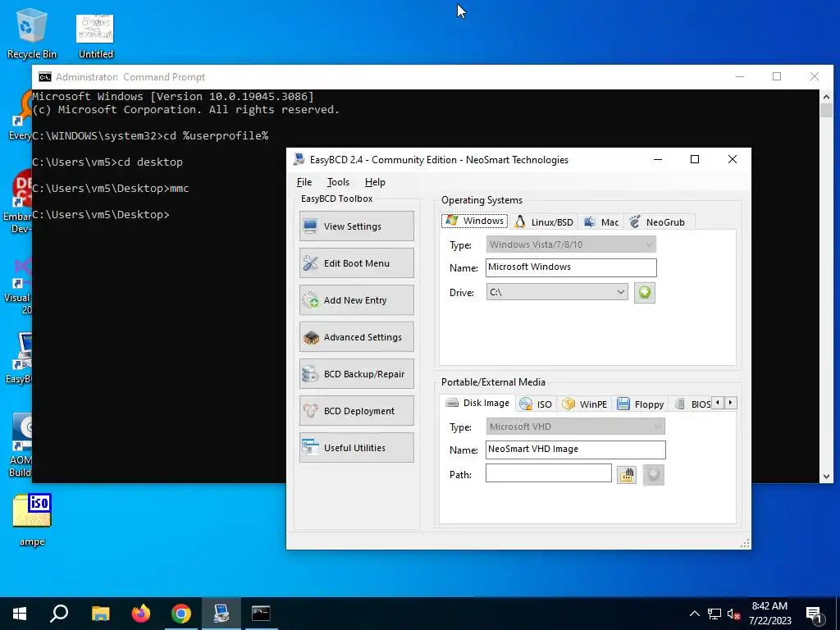Click the browse for path binoculars icon
This screenshot has width=840, height=630.
tap(627, 475)
